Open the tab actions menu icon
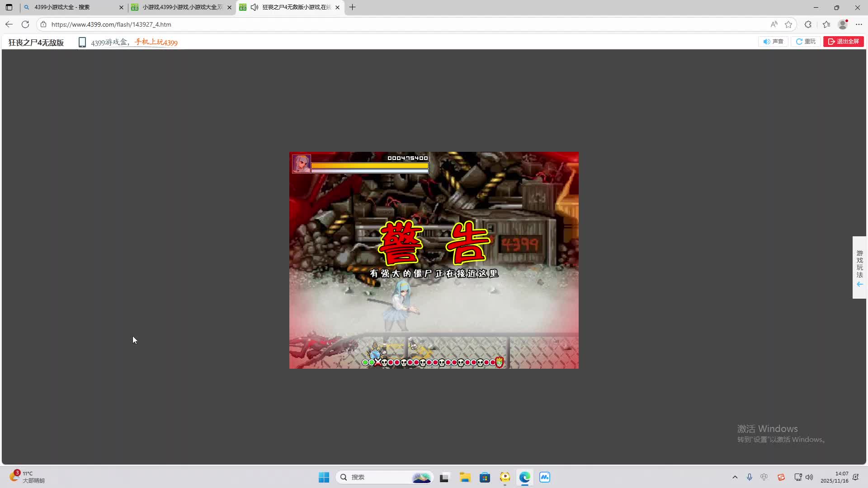 9,7
